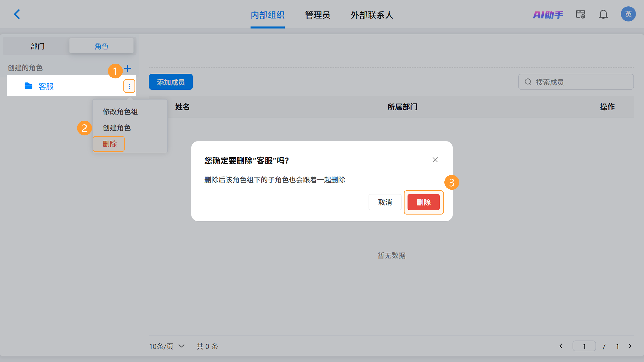The height and width of the screenshot is (362, 644).
Task: Choose 创建角色 from context menu
Action: coord(117,128)
